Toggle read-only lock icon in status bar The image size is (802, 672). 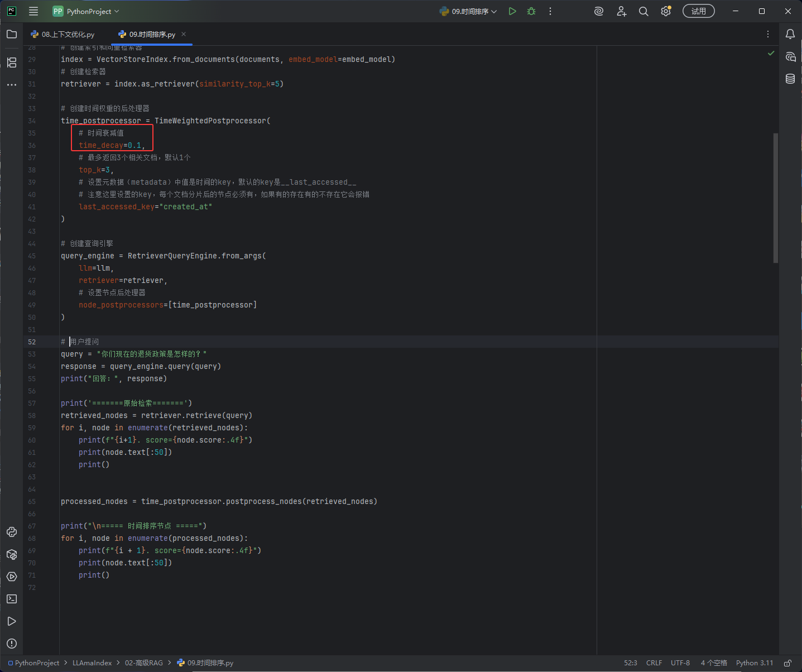[787, 663]
